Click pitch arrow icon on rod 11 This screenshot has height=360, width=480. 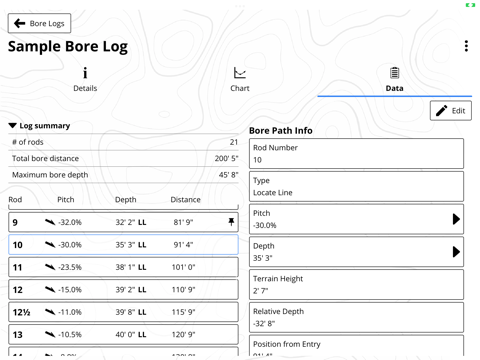click(50, 267)
